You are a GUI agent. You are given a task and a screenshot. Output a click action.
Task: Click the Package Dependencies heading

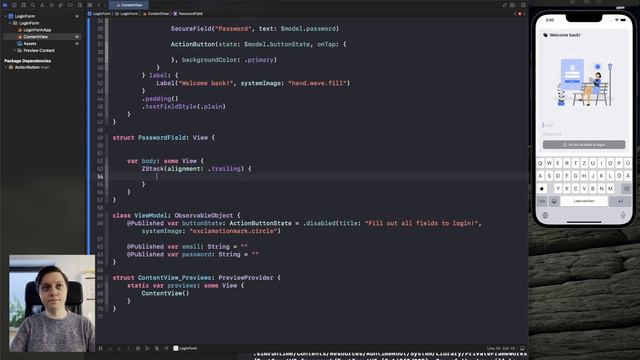[x=28, y=61]
